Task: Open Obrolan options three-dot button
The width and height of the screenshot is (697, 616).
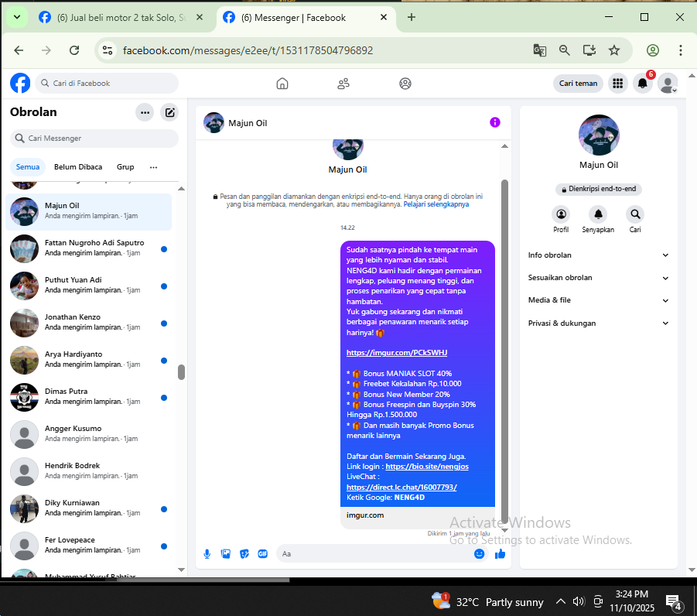Action: [145, 112]
